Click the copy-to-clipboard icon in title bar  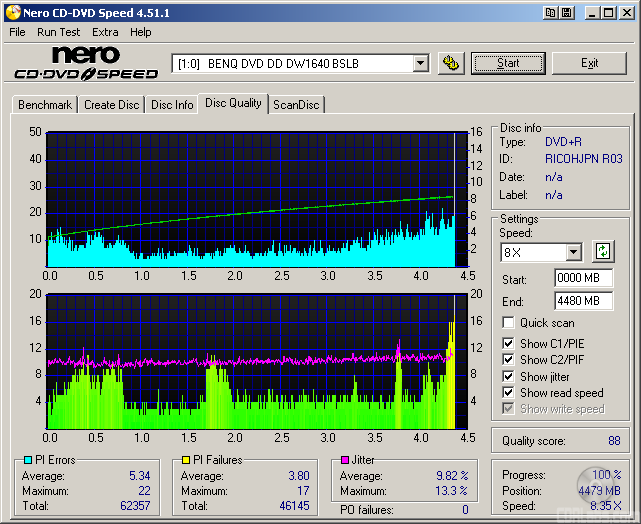pyautogui.click(x=551, y=12)
